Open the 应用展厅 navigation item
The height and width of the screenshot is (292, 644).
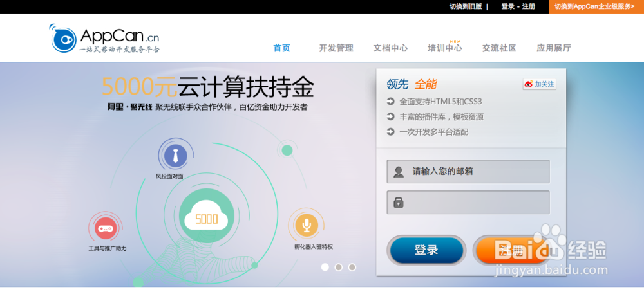(554, 48)
